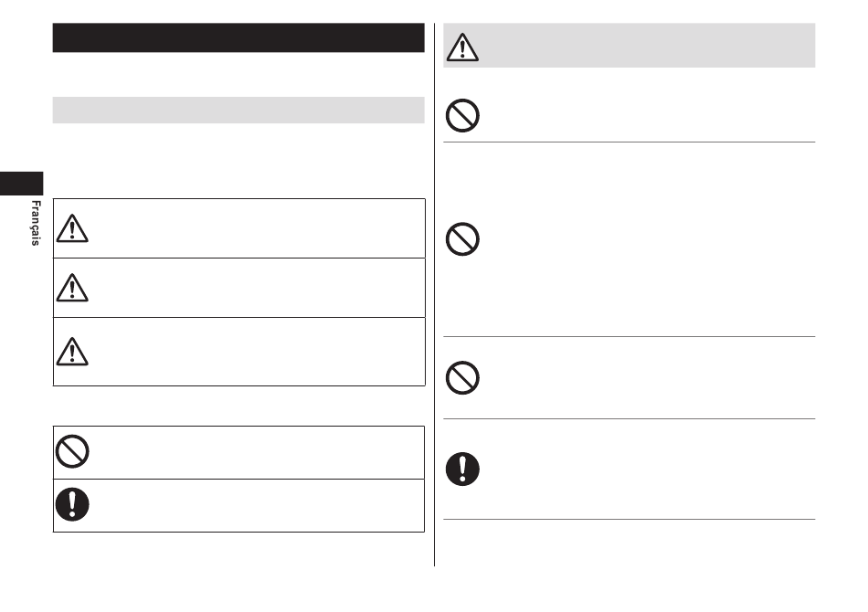The image size is (868, 612).
Task: Click the grey subheading bar in the left column
Action: [x=238, y=111]
